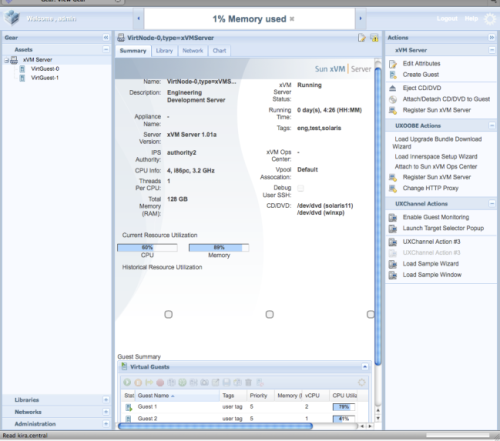Click Load Innerspace Setup Wizard
Screen dimensions: 500x441
(x=436, y=157)
